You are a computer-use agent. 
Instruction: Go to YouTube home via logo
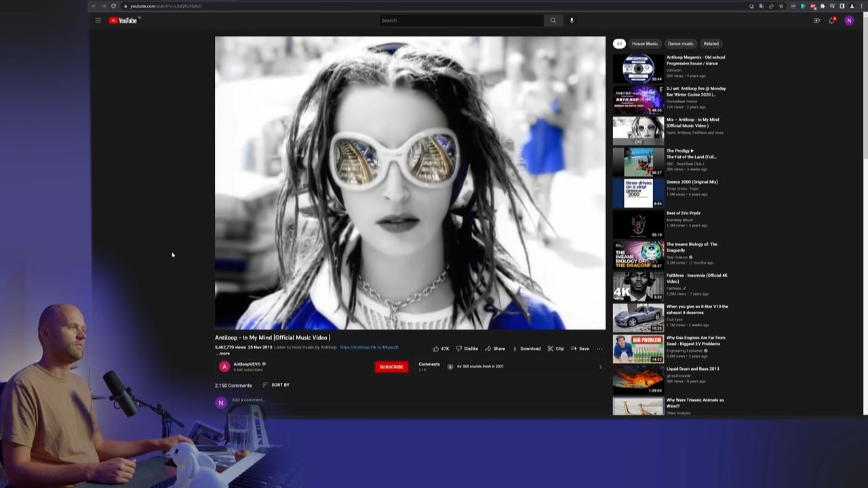[x=123, y=20]
